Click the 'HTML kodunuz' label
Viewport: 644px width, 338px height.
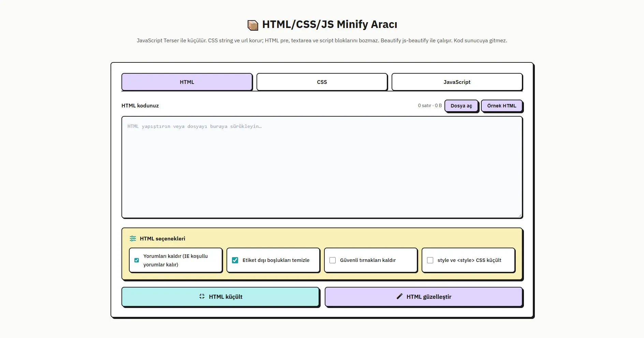click(x=140, y=106)
